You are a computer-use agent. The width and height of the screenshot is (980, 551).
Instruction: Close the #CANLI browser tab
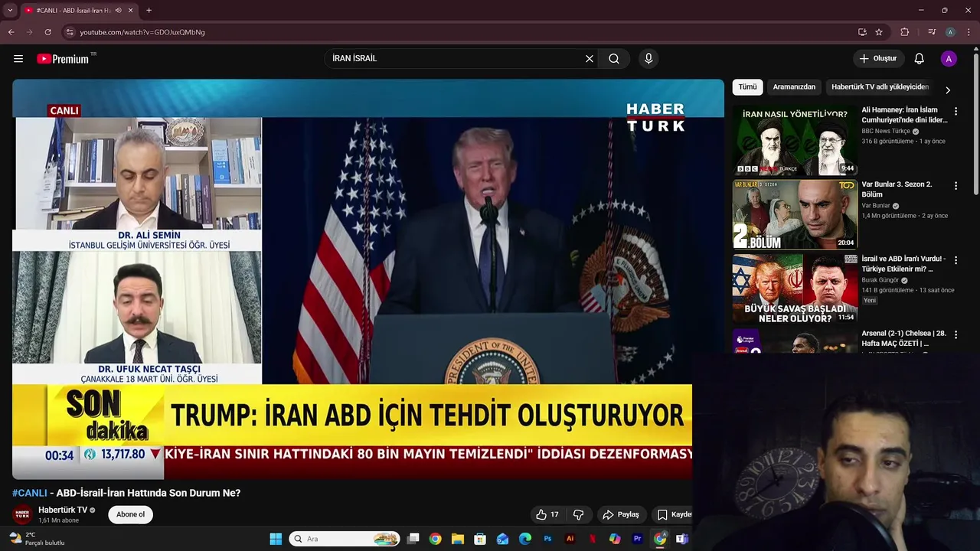pyautogui.click(x=131, y=11)
